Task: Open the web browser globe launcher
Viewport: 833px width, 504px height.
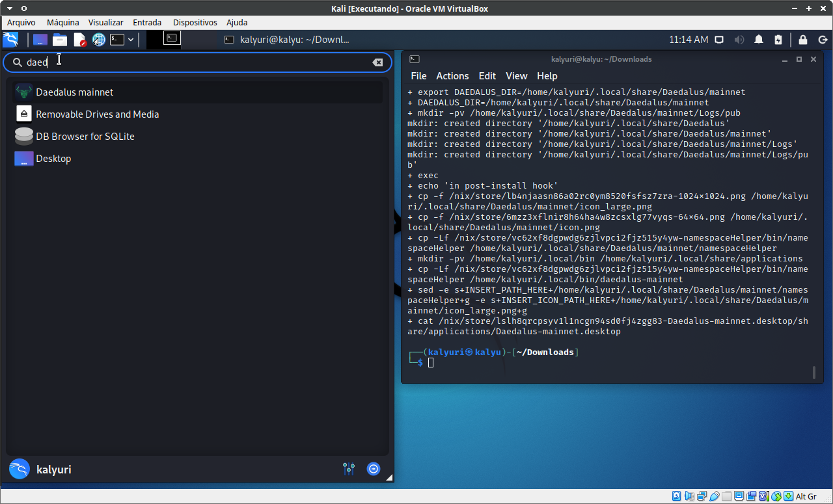Action: [98, 40]
